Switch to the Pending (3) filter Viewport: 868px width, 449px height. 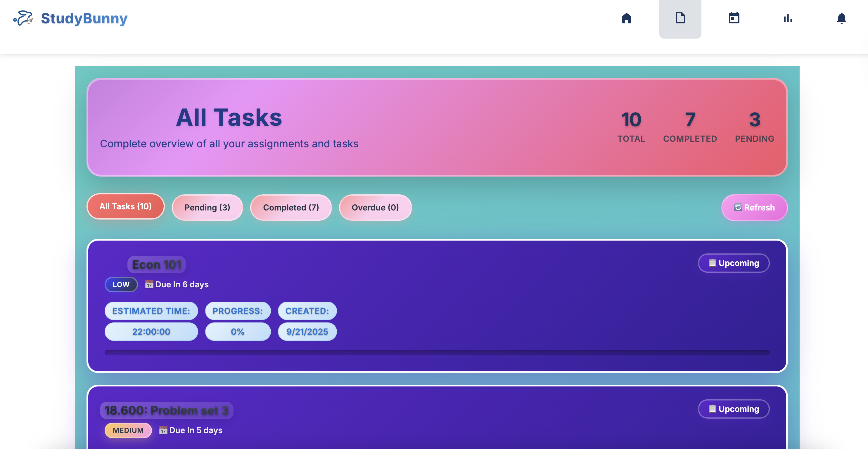click(x=207, y=207)
